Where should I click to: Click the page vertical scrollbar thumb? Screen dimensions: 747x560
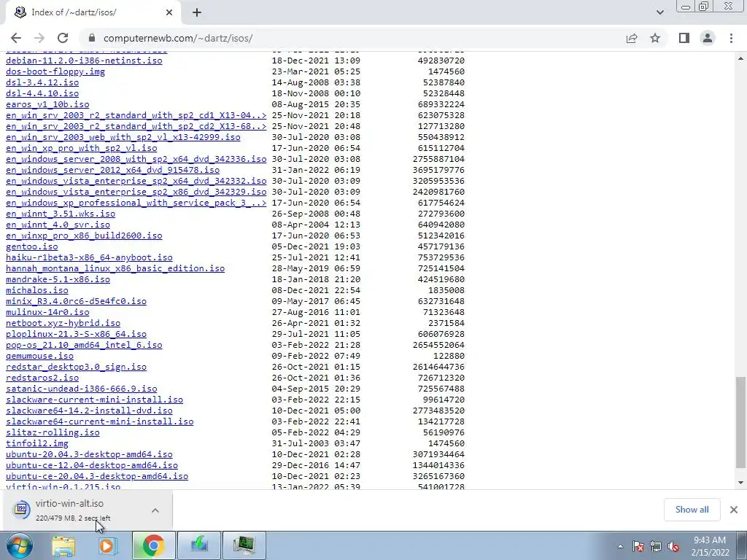pos(740,422)
